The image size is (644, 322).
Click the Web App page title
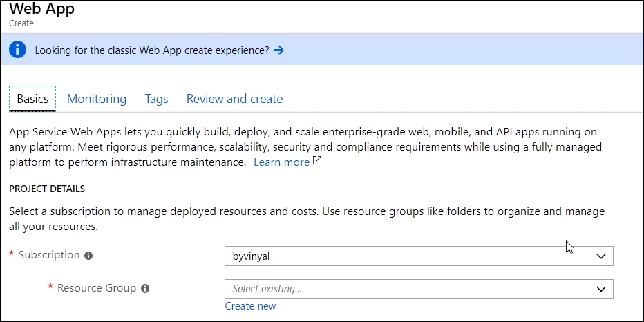click(x=42, y=9)
